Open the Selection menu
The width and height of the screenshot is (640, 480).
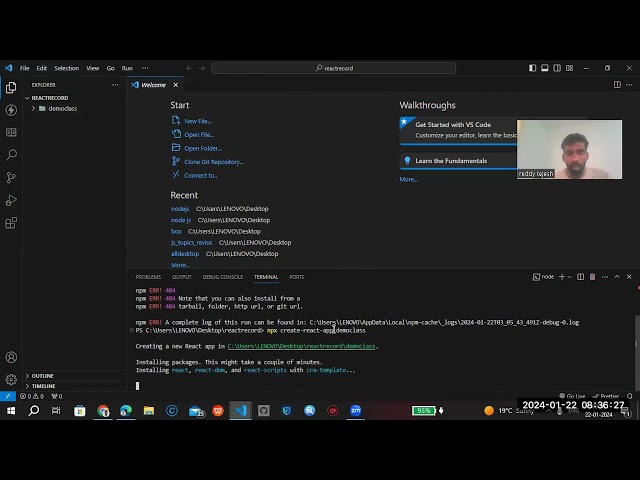(x=67, y=68)
